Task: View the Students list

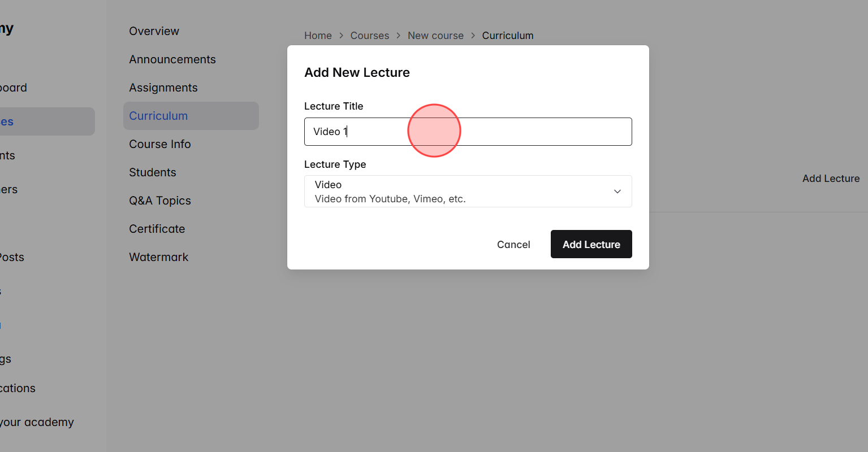Action: pyautogui.click(x=152, y=172)
